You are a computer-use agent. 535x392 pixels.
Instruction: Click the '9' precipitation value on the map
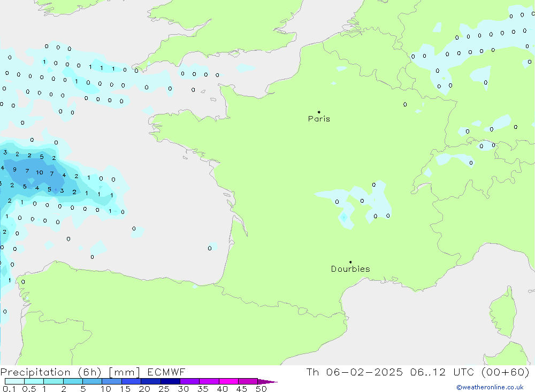[x=14, y=169]
